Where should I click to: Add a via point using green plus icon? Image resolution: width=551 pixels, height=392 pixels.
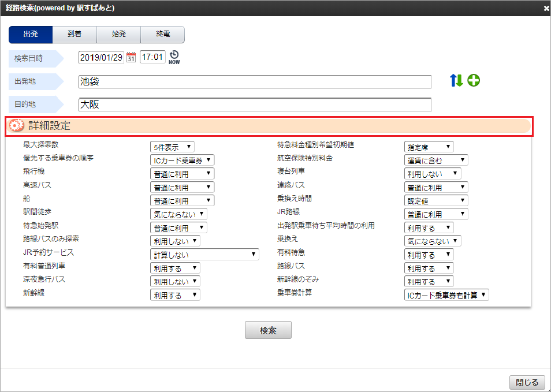click(473, 81)
